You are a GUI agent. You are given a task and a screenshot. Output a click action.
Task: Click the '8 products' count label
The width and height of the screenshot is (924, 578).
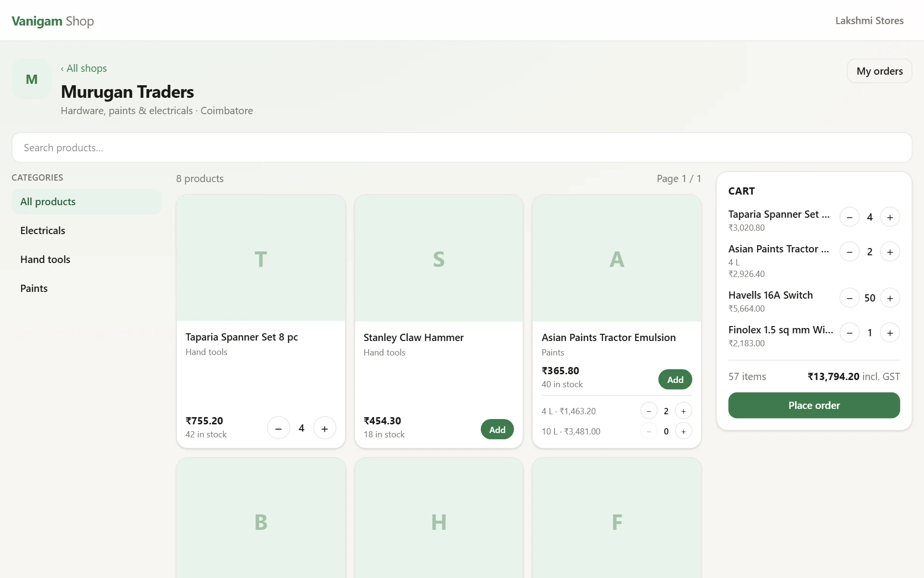pyautogui.click(x=200, y=179)
